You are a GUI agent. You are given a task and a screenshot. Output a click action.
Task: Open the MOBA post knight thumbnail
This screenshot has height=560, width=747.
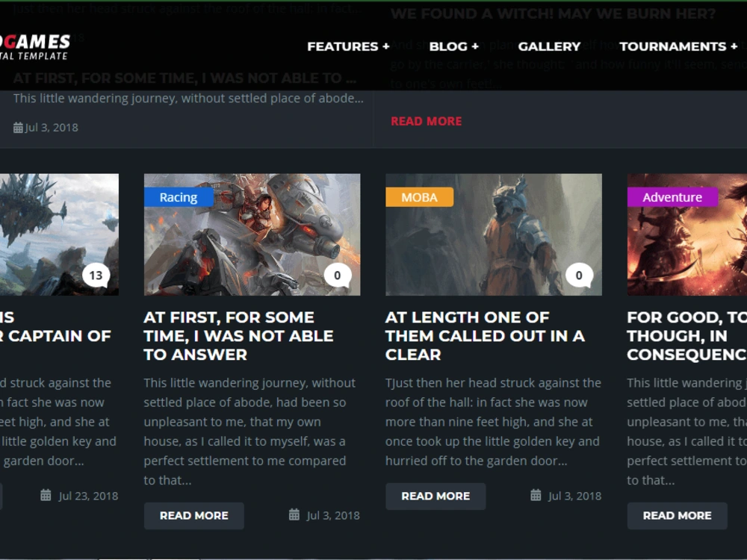point(494,234)
